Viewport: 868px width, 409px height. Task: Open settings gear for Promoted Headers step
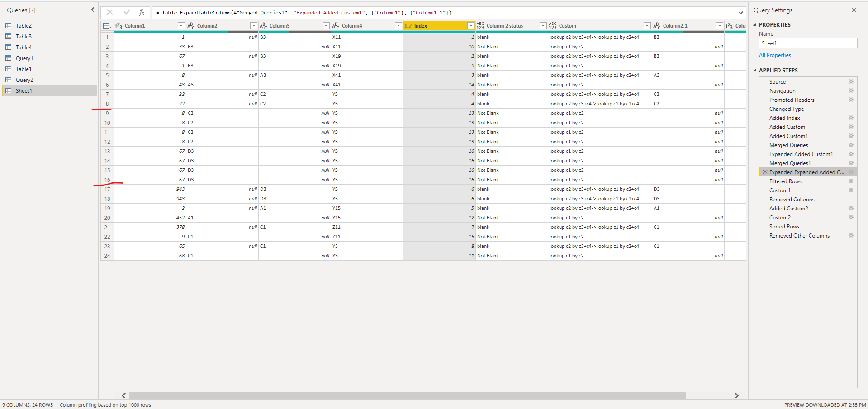coord(851,100)
